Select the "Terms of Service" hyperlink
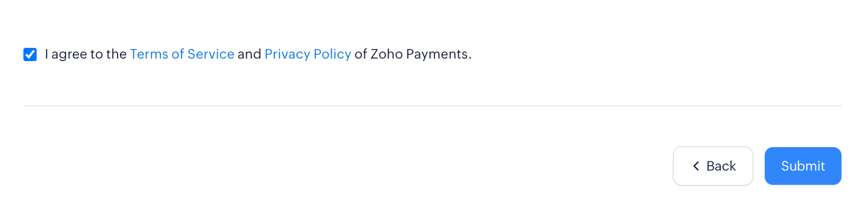Screen dimensions: 868x222 [x=182, y=54]
